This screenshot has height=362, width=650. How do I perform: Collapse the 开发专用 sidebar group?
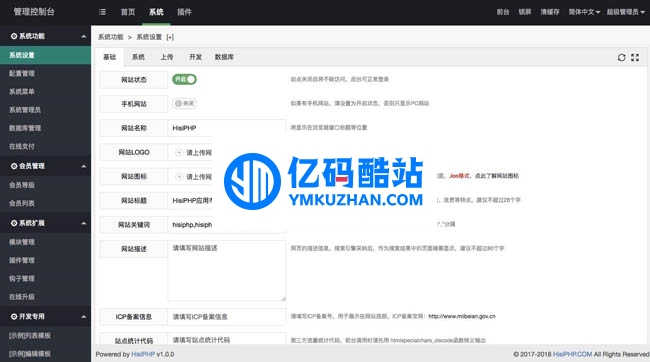pyautogui.click(x=84, y=316)
